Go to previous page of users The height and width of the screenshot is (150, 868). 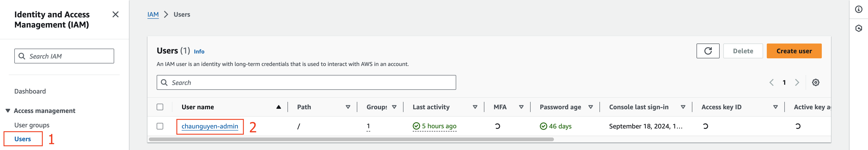(771, 82)
